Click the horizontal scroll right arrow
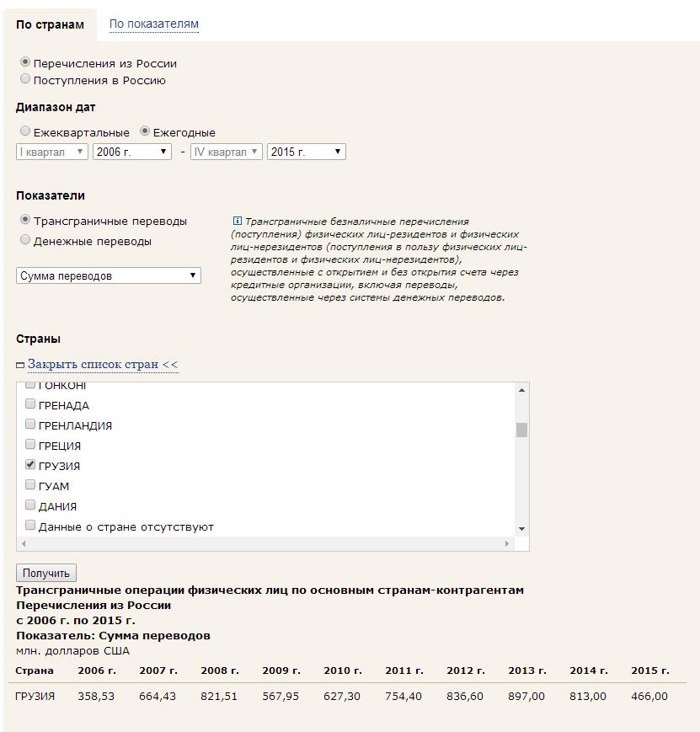The image size is (700, 732). pos(507,543)
